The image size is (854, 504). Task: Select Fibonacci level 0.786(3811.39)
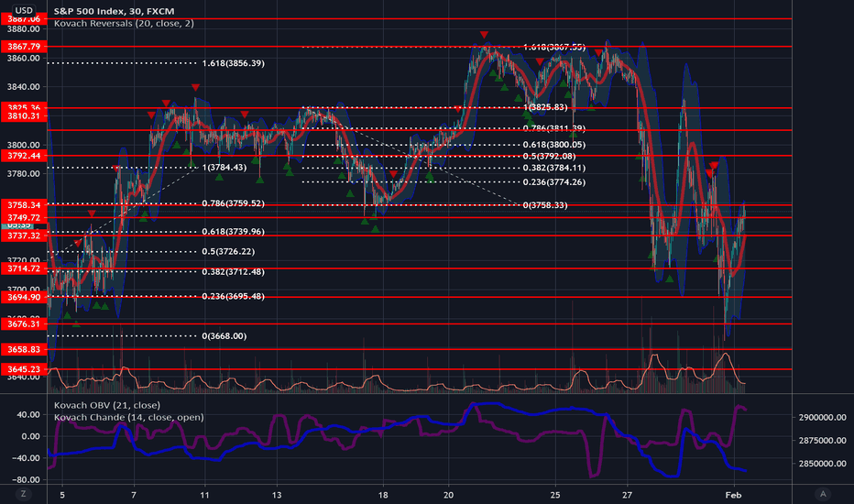(x=554, y=128)
